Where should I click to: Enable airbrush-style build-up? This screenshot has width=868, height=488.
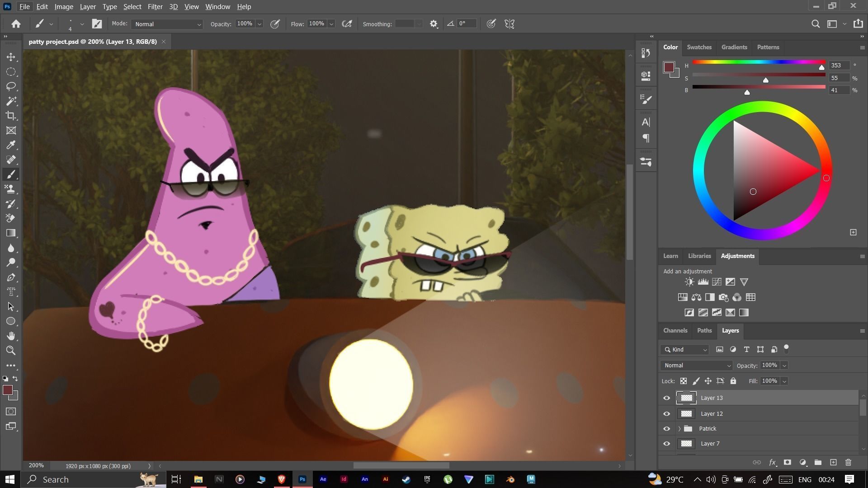coord(347,24)
